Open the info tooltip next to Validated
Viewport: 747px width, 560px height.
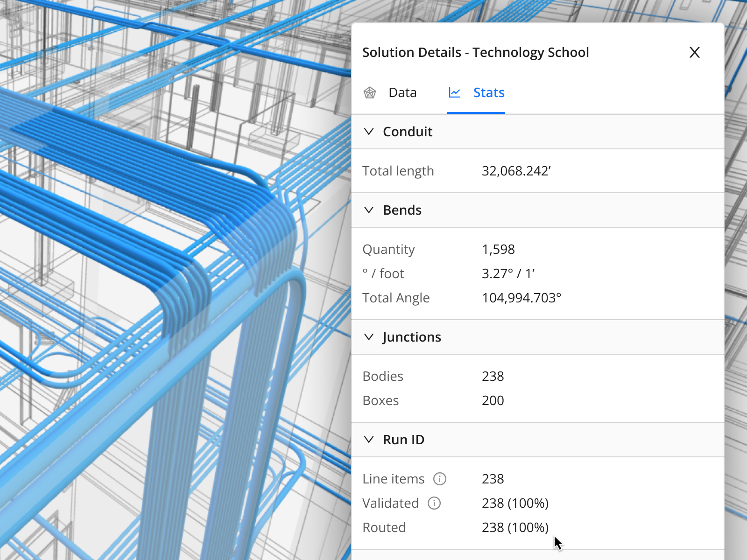pyautogui.click(x=434, y=503)
